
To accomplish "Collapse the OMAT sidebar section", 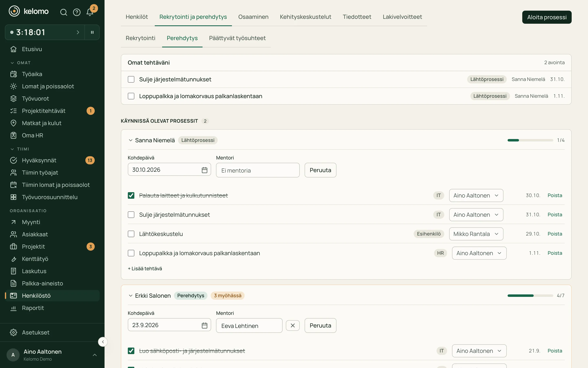I will coord(20,63).
